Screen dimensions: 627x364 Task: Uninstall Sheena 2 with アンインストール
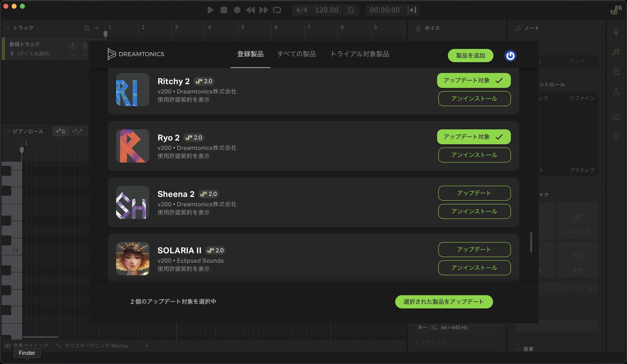pyautogui.click(x=474, y=211)
